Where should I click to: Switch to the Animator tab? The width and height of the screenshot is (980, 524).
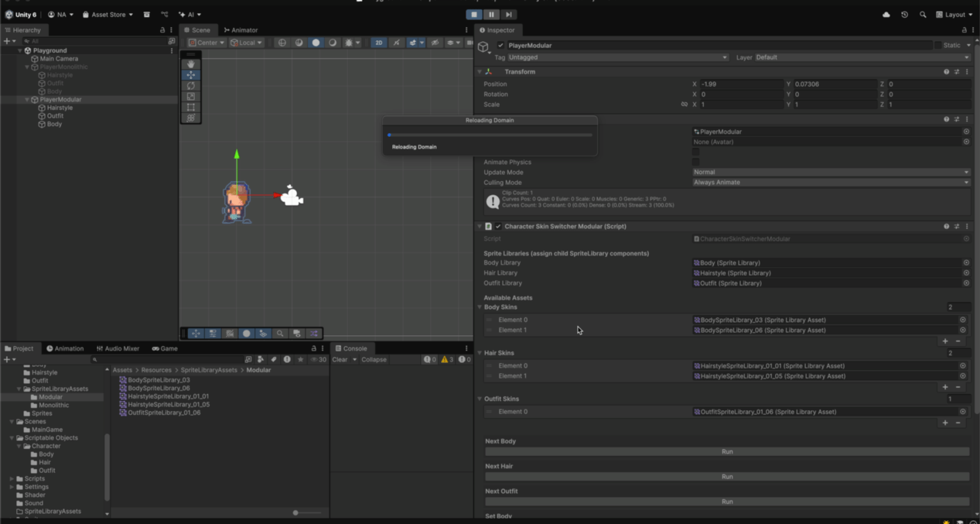pos(241,30)
